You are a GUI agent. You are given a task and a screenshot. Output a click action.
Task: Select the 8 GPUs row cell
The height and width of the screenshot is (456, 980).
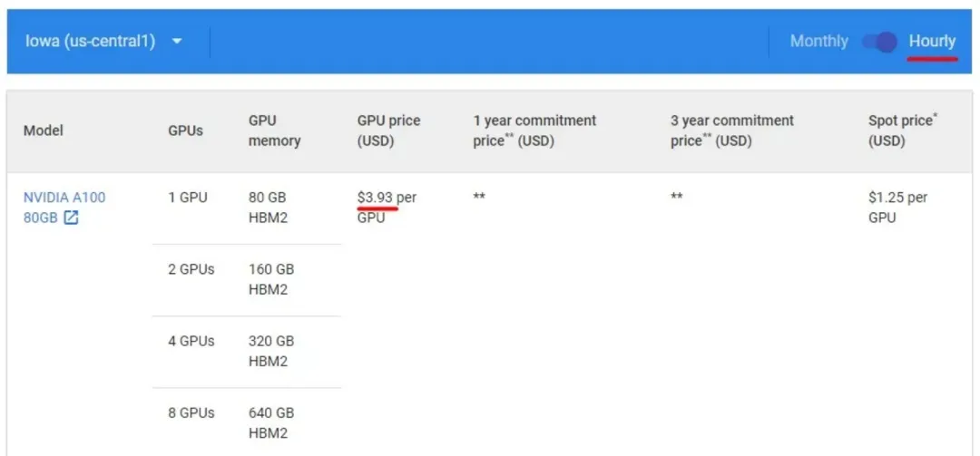191,412
